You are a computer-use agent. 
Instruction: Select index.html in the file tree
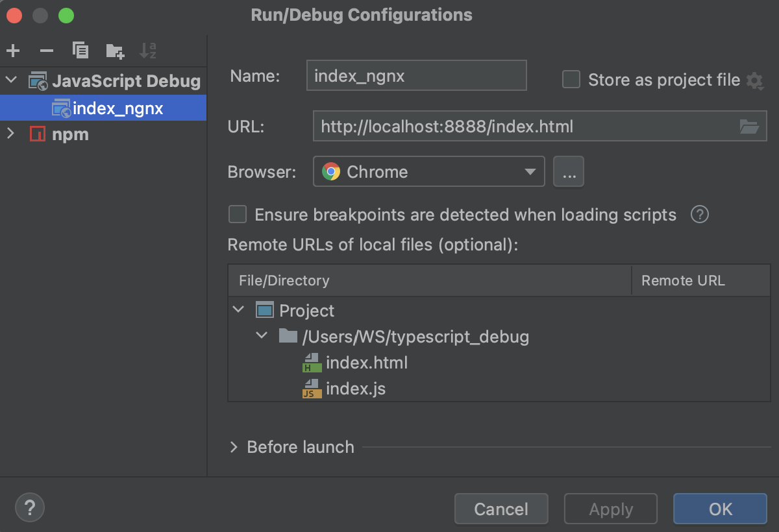(366, 363)
